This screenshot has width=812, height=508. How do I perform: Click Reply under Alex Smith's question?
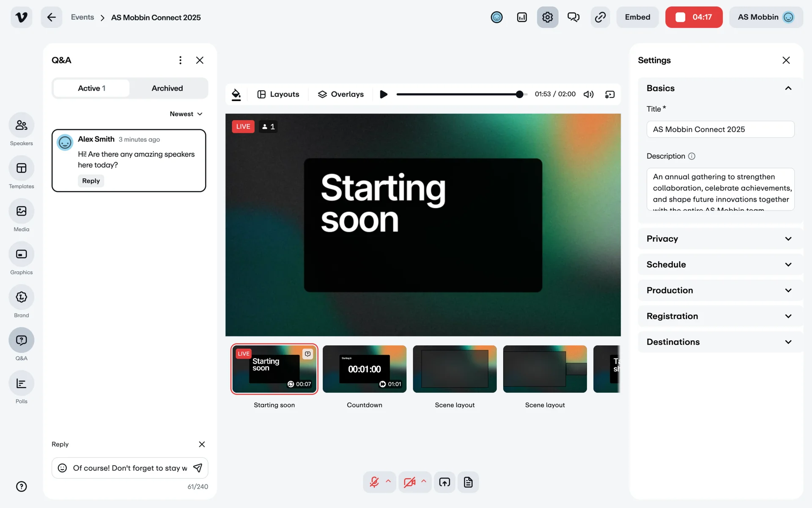(91, 181)
